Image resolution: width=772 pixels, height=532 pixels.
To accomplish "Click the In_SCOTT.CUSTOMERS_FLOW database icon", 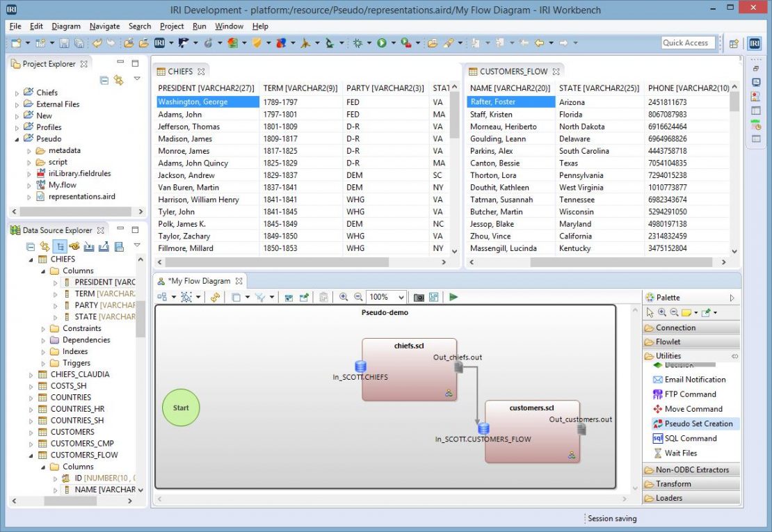I will [483, 428].
